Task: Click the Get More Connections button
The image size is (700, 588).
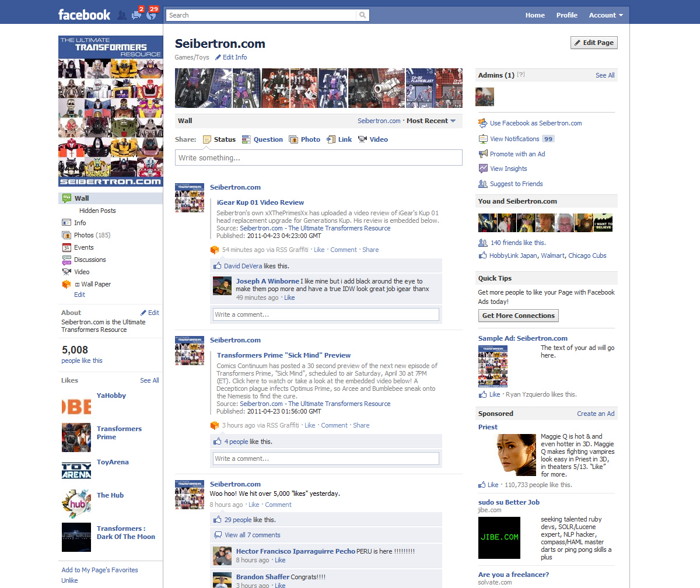Action: pos(518,316)
